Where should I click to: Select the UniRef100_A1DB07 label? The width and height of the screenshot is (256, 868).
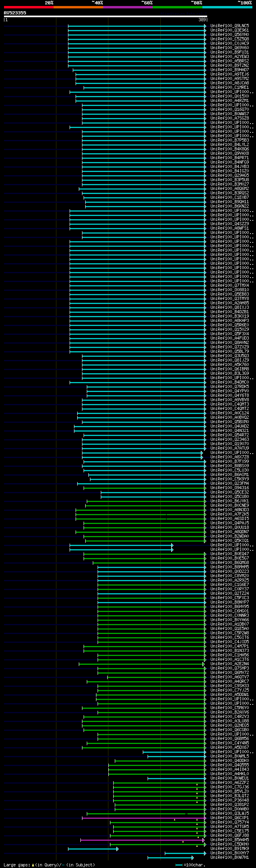(230, 624)
